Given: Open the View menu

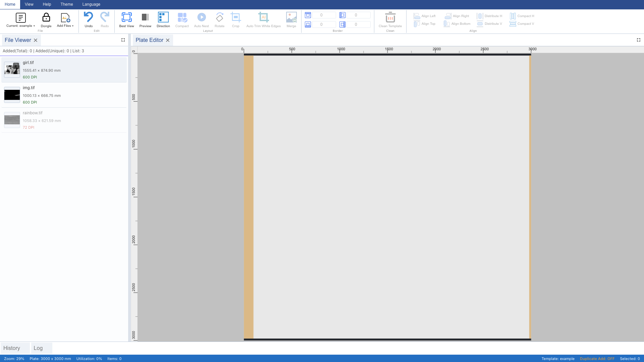Looking at the screenshot, I should (29, 4).
